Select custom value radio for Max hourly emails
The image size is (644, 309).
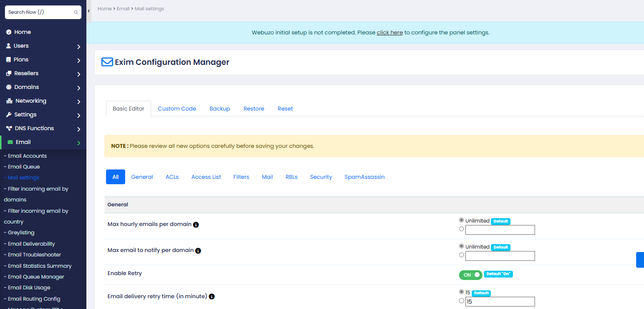coord(461,228)
